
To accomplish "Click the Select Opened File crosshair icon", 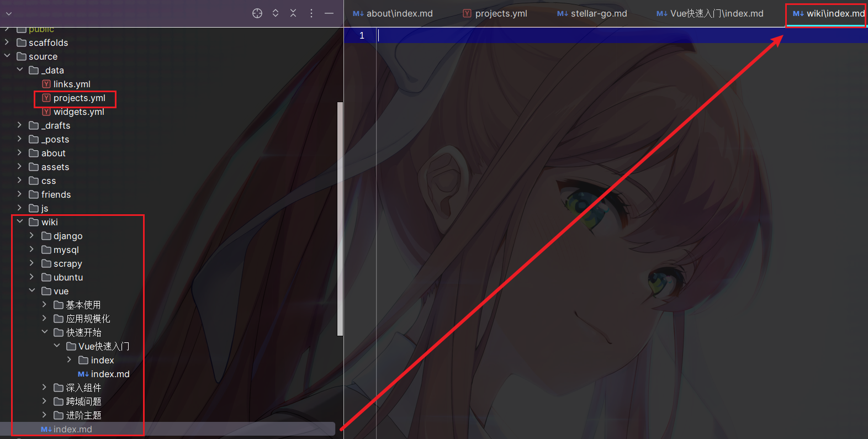I will point(257,13).
